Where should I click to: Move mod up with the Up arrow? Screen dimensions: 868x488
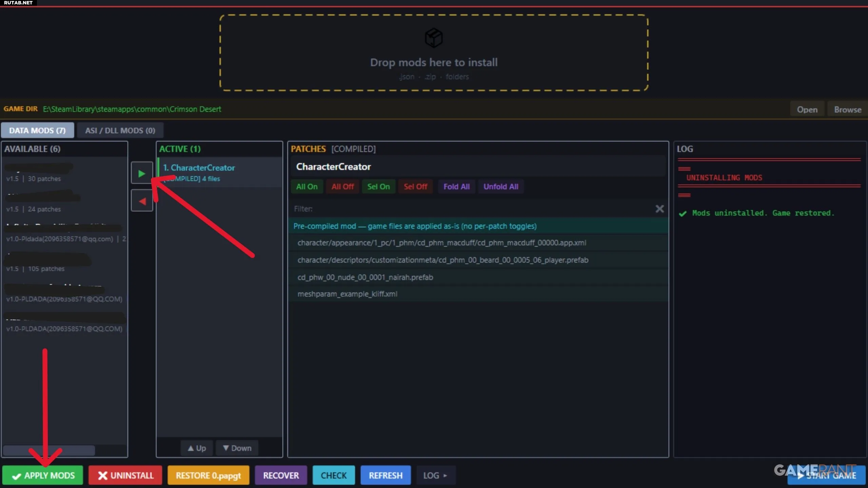(x=197, y=448)
